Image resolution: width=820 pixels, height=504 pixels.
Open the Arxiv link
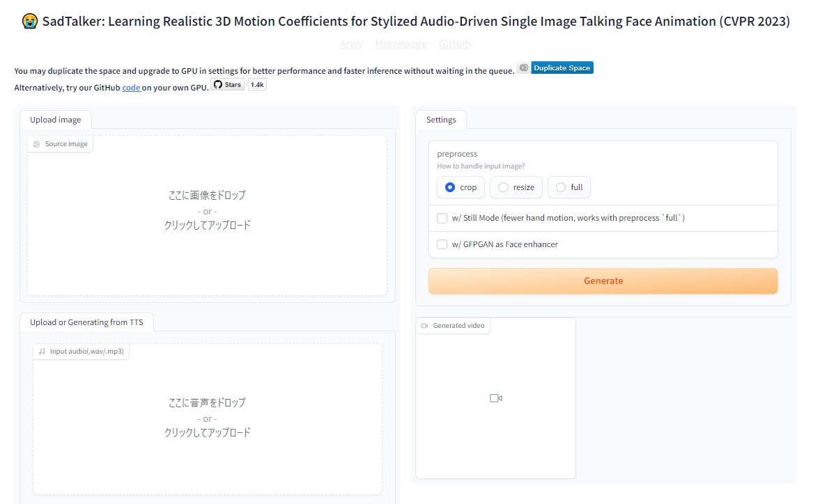coord(351,44)
